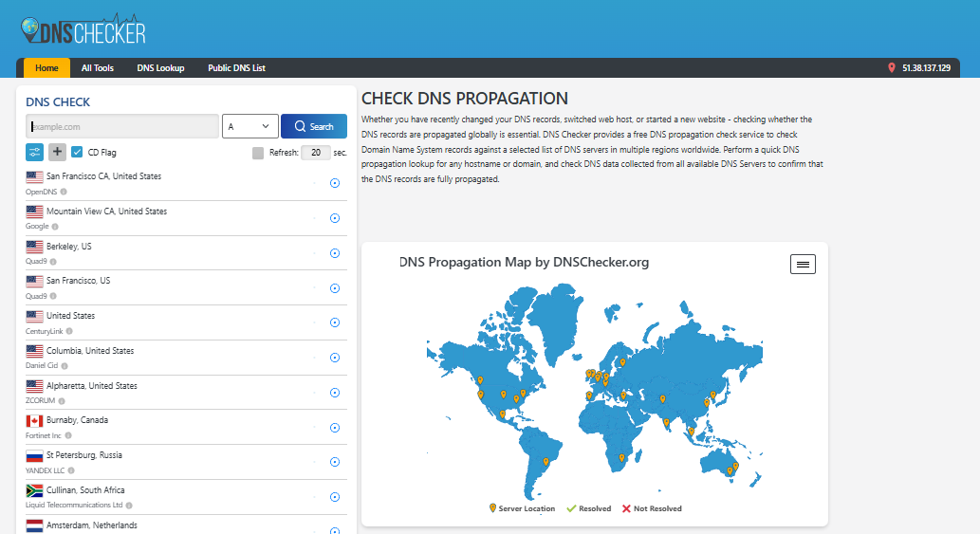Click status icon for Alpharetta ZCORUM
The image size is (980, 534).
coord(335,393)
